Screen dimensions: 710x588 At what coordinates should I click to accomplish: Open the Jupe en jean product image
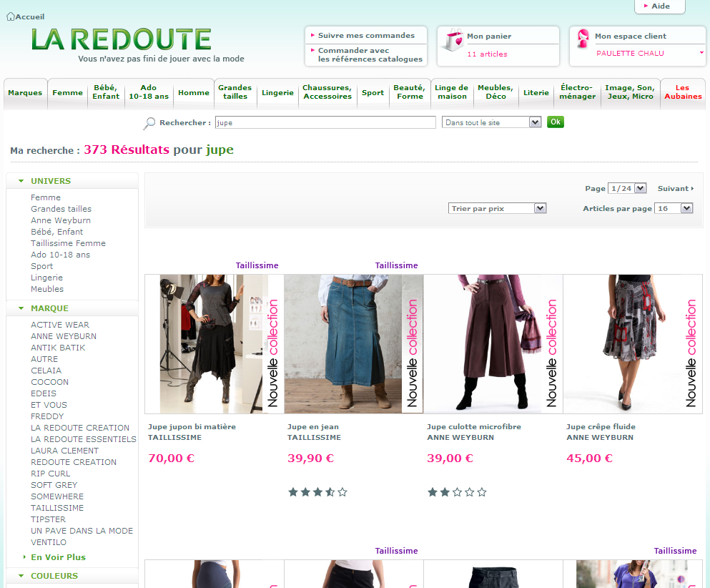(354, 344)
